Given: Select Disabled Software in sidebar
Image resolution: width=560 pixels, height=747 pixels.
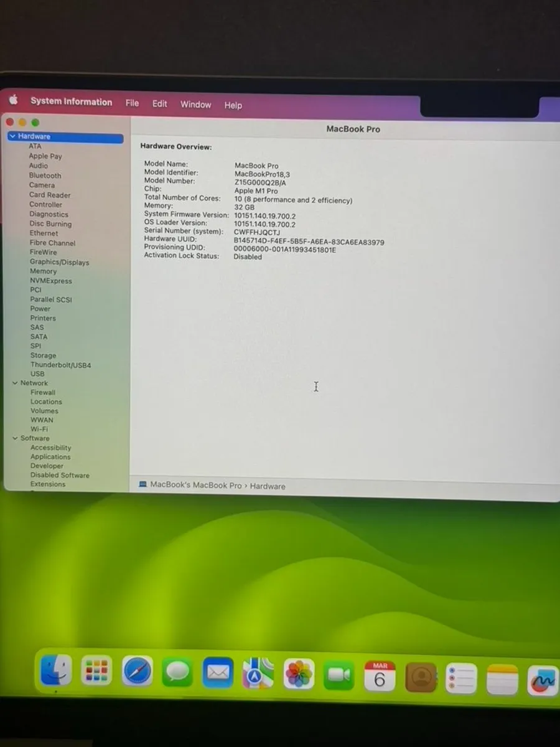Looking at the screenshot, I should [60, 475].
